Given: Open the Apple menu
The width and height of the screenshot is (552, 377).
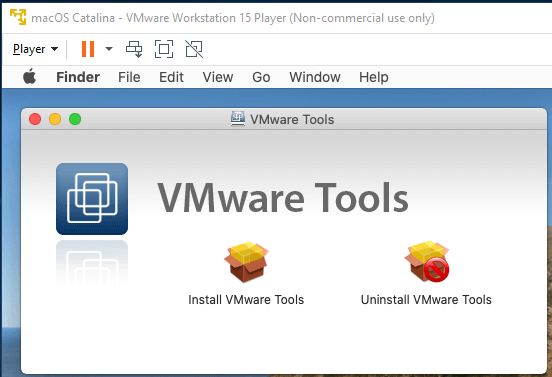Looking at the screenshot, I should tap(30, 76).
